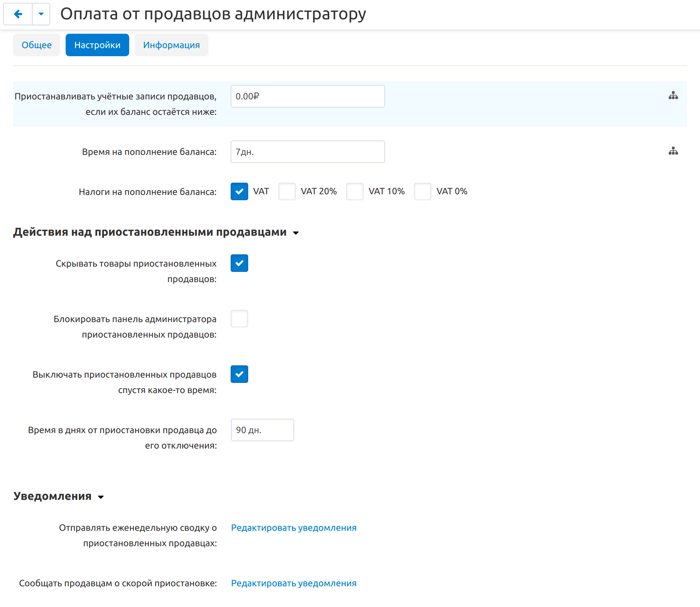Switch to the Общее tab

pos(37,45)
